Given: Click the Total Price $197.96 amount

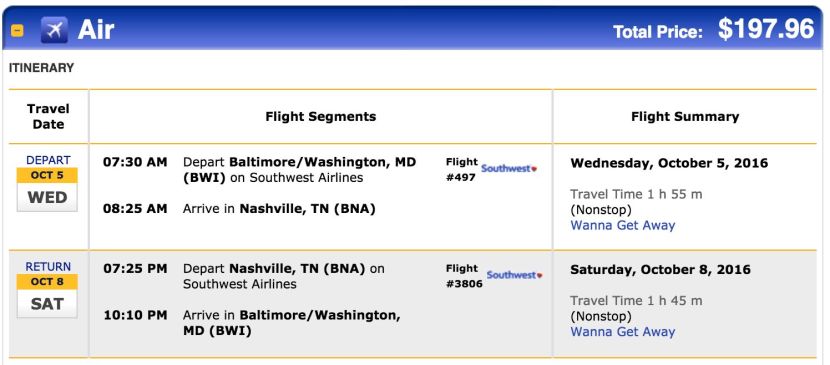Looking at the screenshot, I should [x=765, y=29].
